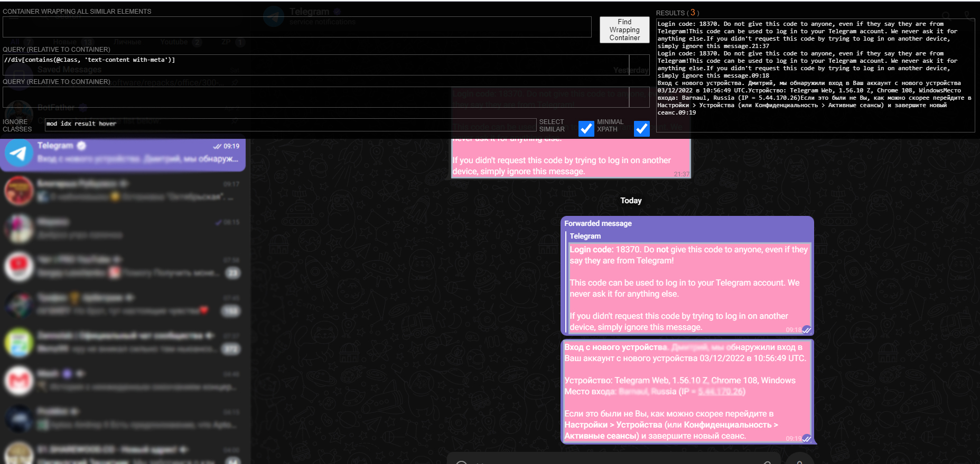This screenshot has width=980, height=464.
Task: Click the 21:37 message 'If you didn't request this code'
Action: [x=562, y=166]
